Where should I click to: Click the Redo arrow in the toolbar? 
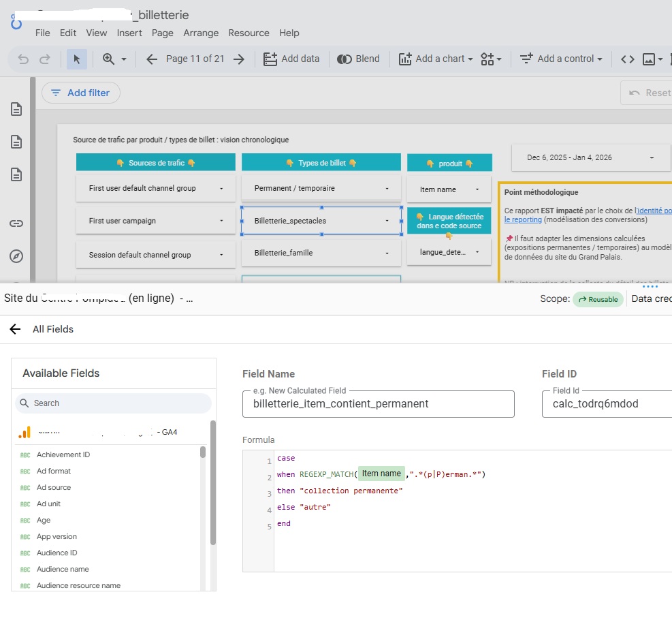[45, 59]
